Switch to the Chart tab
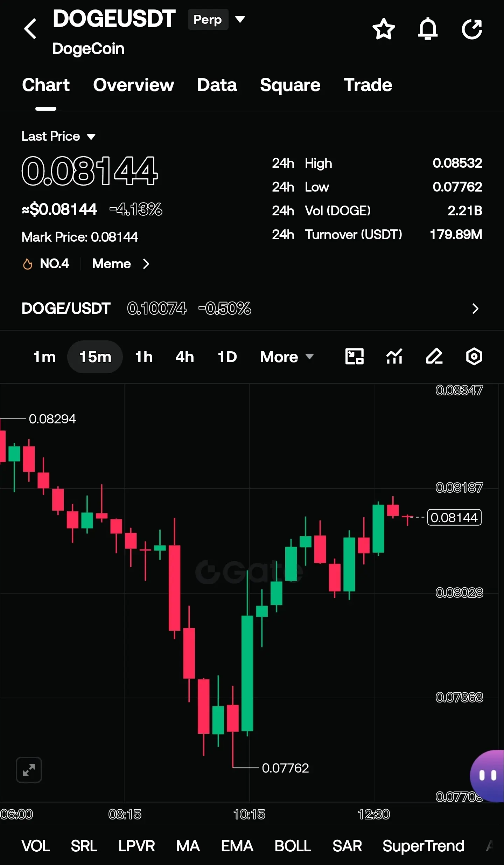Viewport: 504px width, 865px height. coord(46,85)
